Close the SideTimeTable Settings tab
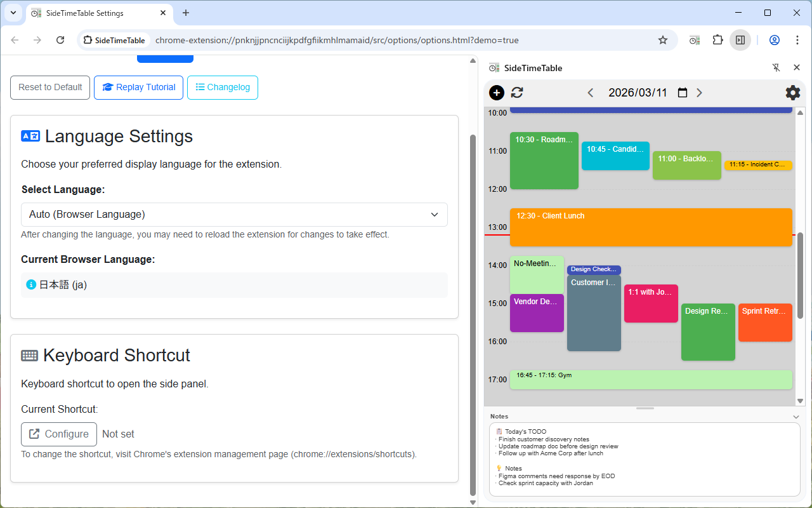This screenshot has height=508, width=812. click(162, 13)
